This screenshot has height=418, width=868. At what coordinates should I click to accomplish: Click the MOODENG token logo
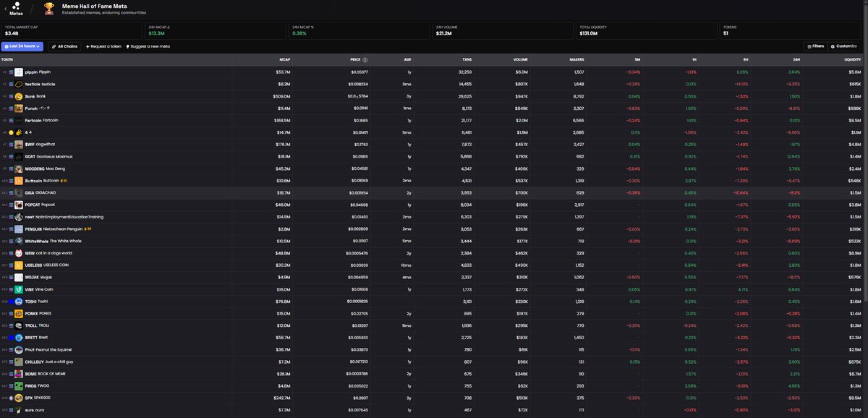click(19, 169)
